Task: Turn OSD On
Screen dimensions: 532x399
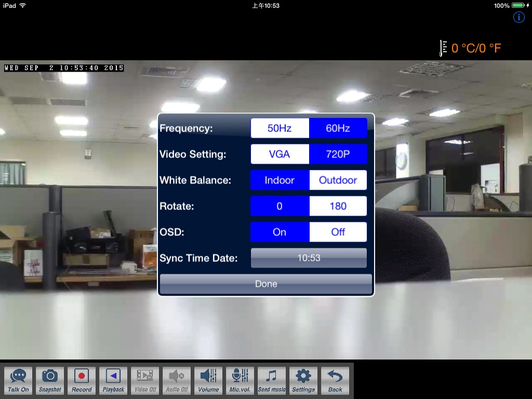Action: coord(280,232)
